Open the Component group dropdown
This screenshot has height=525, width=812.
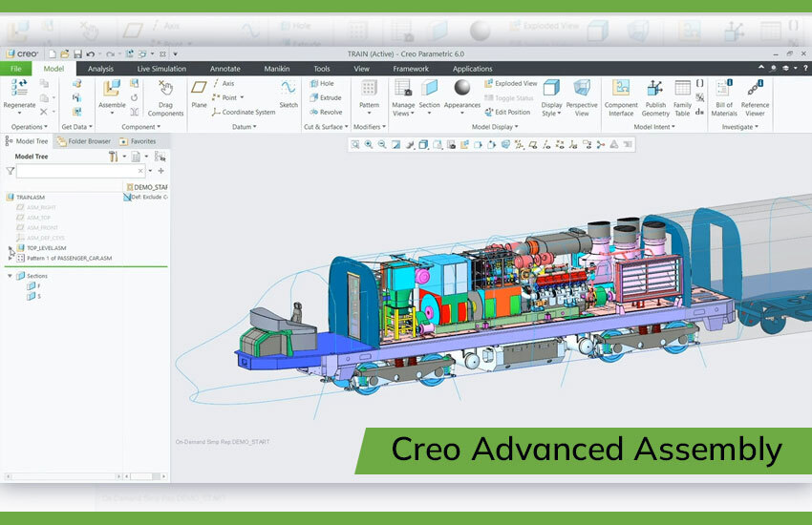tap(140, 127)
